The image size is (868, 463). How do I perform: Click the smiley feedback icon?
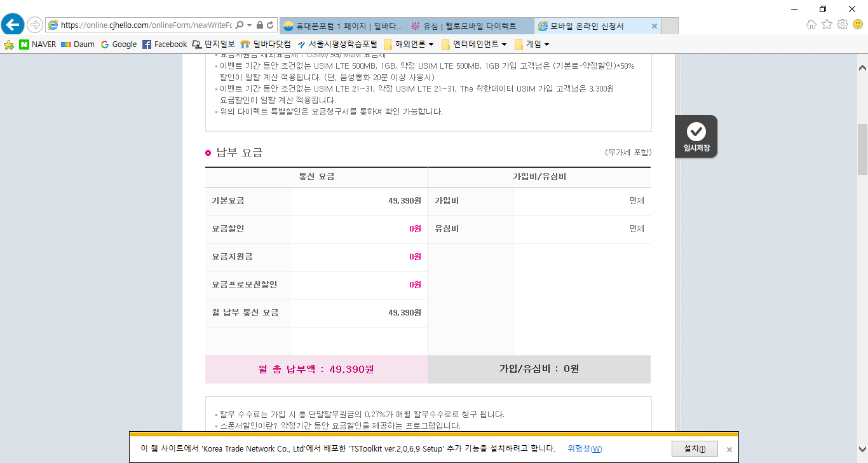[858, 25]
